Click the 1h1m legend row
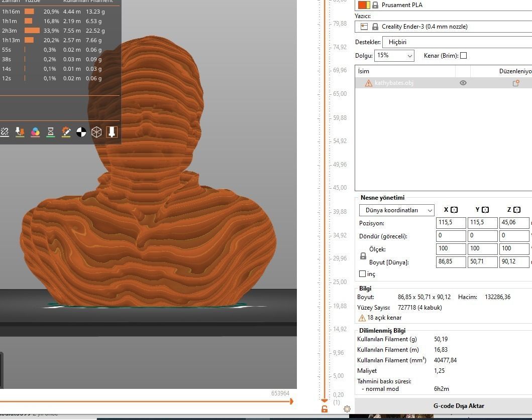Viewport: 532px width, 420px height. [x=54, y=21]
